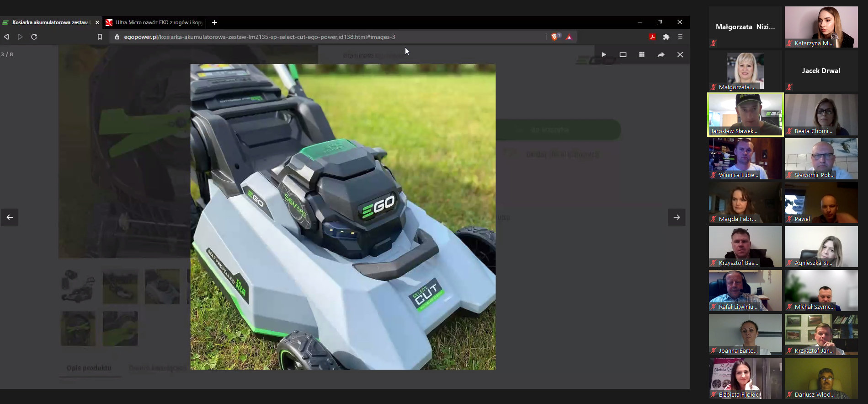Screen dimensions: 868x404
Task: Click Małgorzata Nizi... participant tile
Action: [x=745, y=27]
